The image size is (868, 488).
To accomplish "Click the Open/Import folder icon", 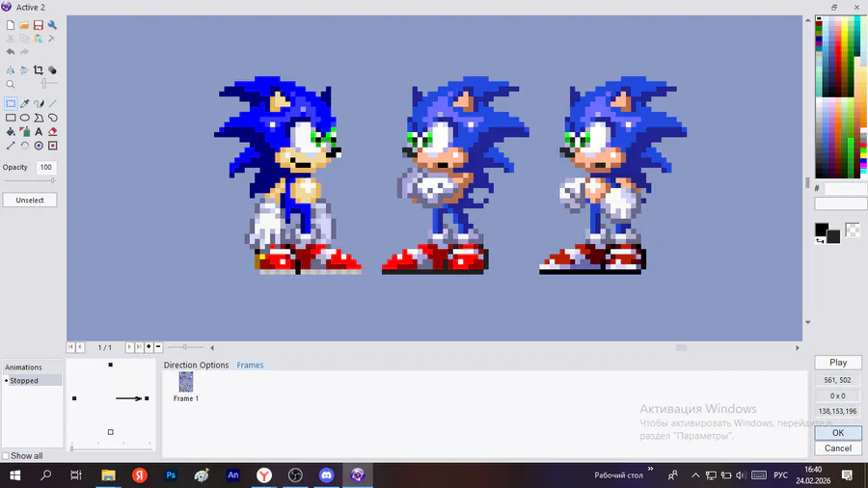I will tap(24, 25).
